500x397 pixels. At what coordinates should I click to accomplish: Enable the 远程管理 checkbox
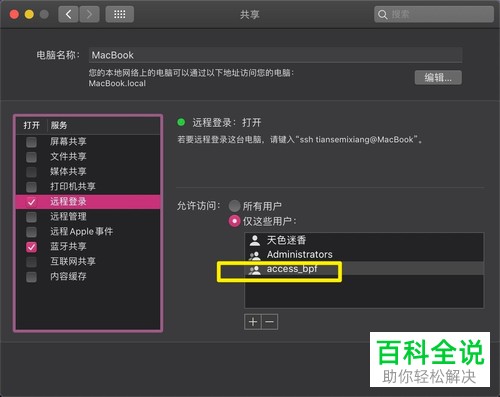point(31,217)
